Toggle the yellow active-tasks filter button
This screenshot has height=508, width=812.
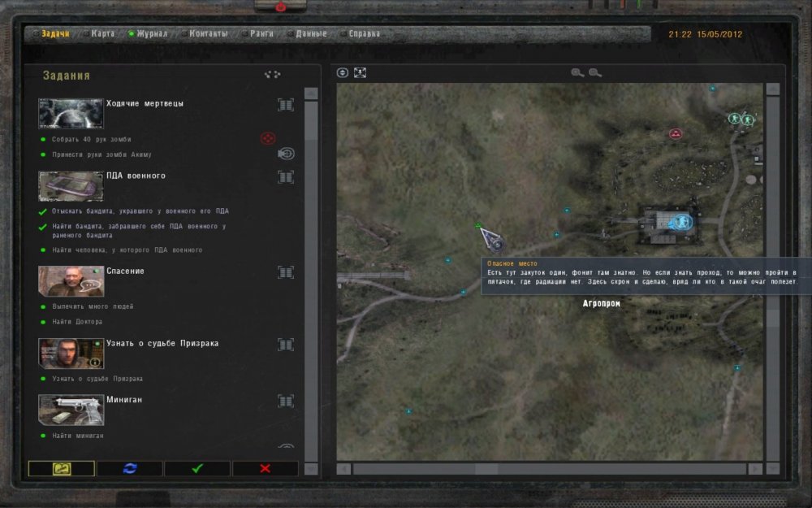62,469
